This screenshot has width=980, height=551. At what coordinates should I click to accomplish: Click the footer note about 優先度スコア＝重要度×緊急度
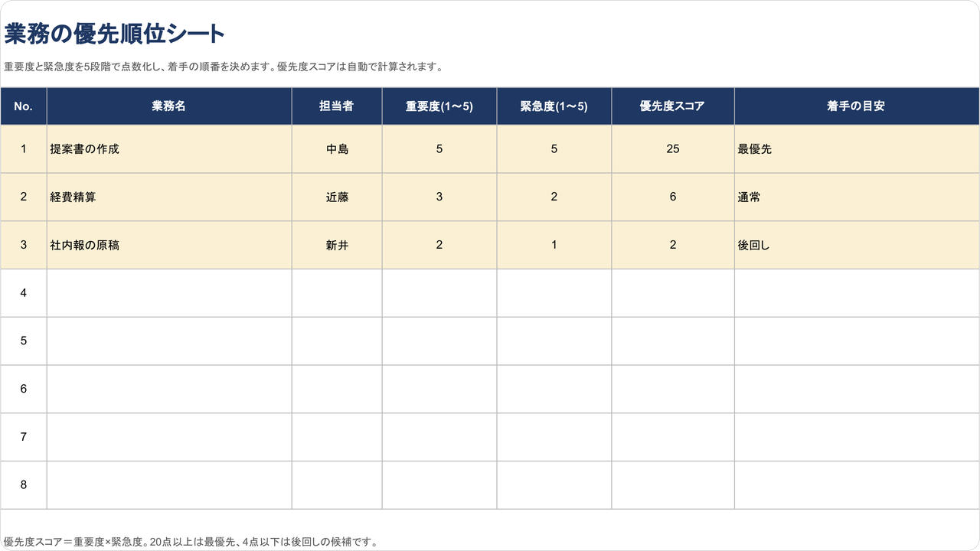click(x=191, y=542)
